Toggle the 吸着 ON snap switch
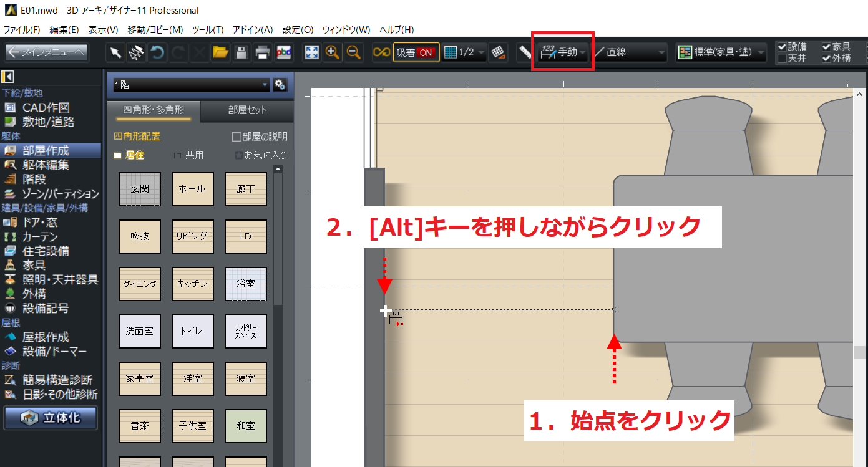The height and width of the screenshot is (467, 868). click(x=416, y=53)
